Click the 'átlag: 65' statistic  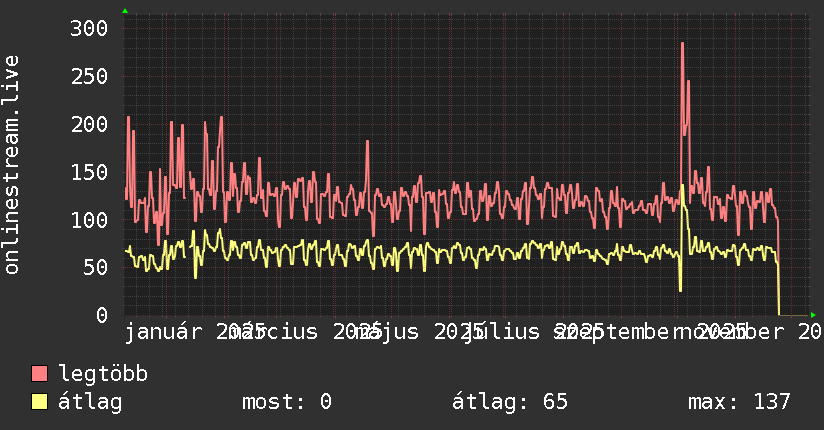click(510, 402)
